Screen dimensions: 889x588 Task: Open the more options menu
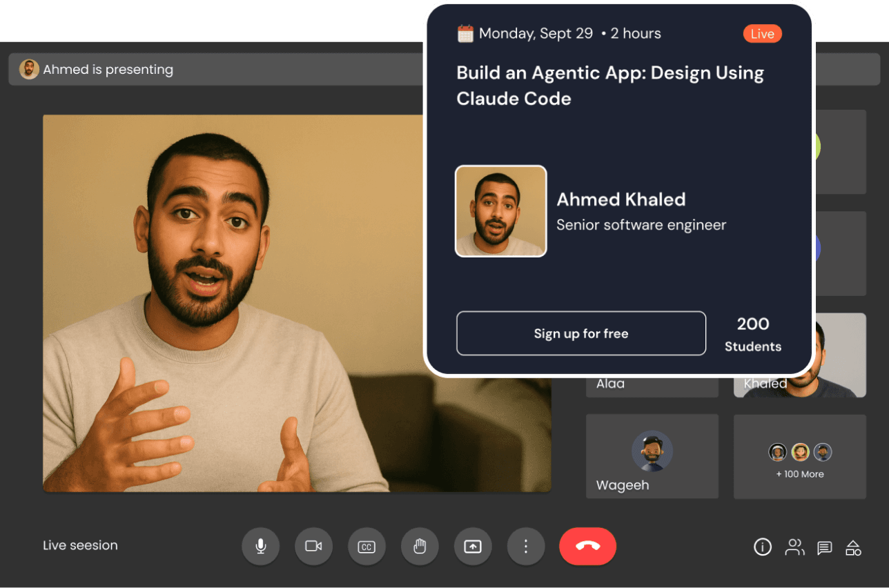pos(526,547)
